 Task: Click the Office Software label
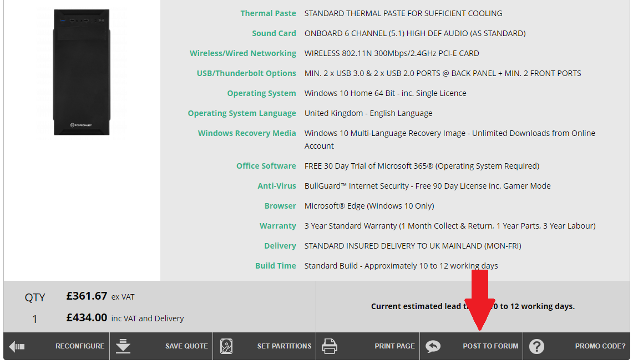(x=266, y=166)
